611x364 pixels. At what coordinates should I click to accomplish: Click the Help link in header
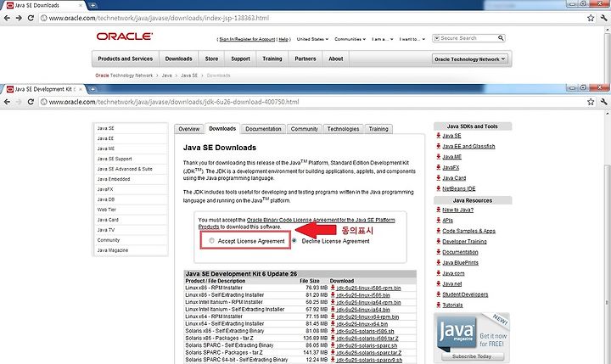(x=283, y=39)
